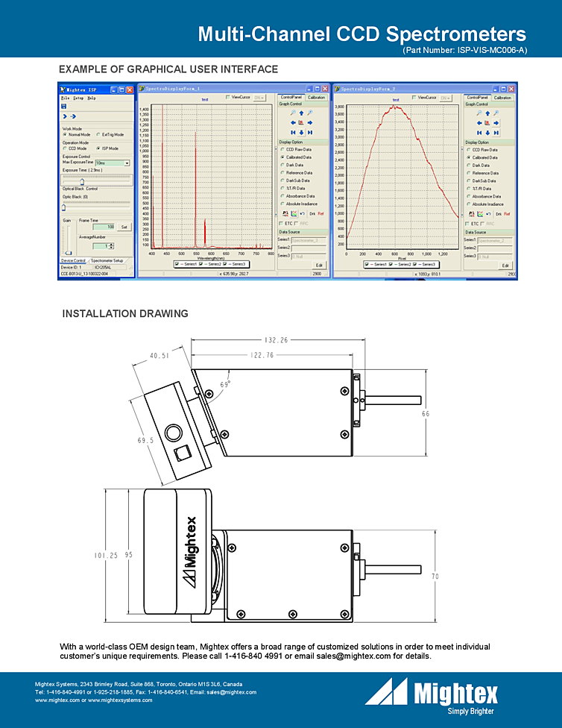Click the undo arrow icon in SpectroDisplayForm_1
The height and width of the screenshot is (728, 562).
click(303, 213)
